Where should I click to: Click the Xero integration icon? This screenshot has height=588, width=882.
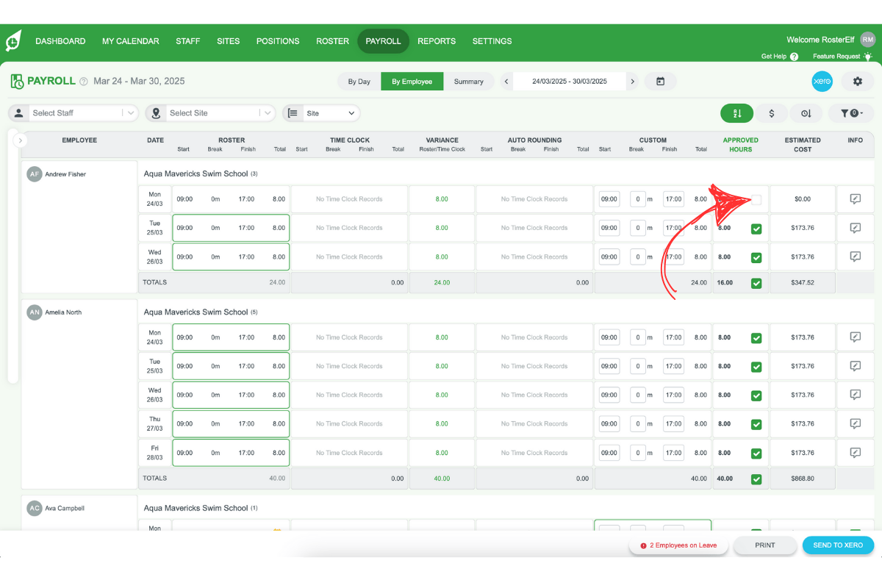point(822,82)
